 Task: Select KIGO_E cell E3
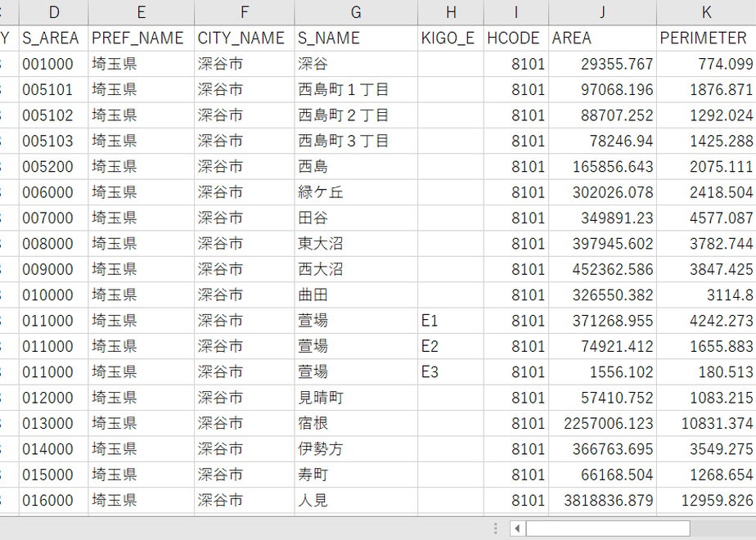coord(451,371)
